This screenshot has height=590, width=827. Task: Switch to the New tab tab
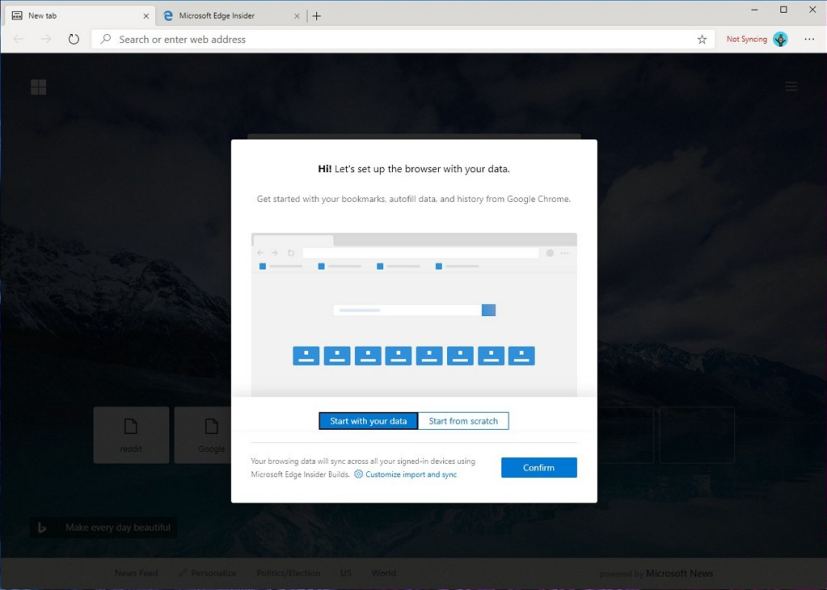(80, 16)
